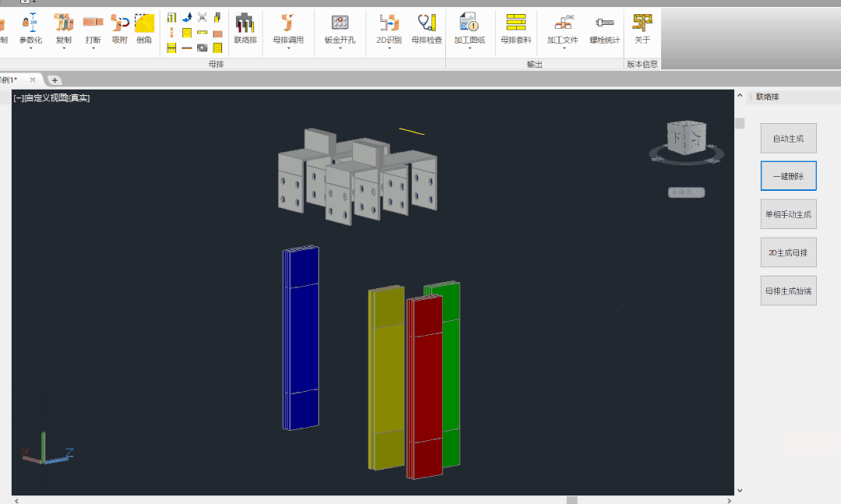Screen dimensions: 841x504
Task: Click the small yellow horizontal bar icon
Action: pos(202,33)
